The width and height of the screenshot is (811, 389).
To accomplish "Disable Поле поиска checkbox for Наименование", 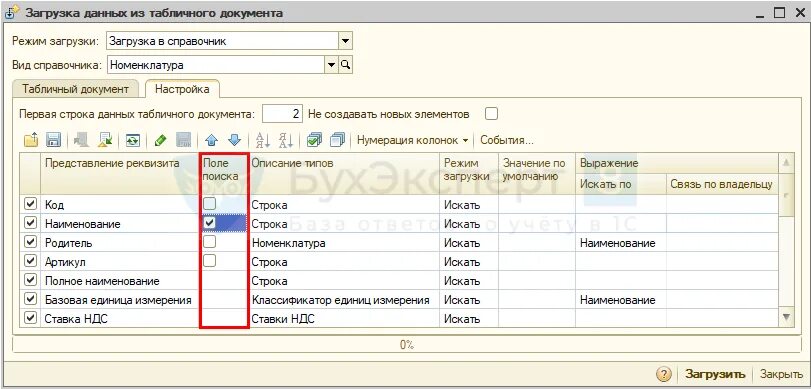I will (x=209, y=223).
